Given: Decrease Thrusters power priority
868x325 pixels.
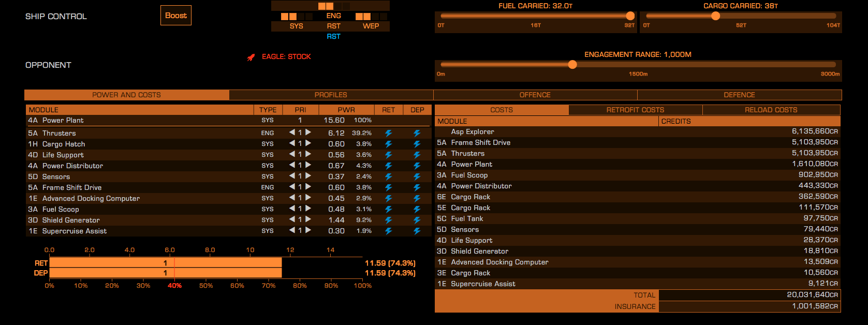Looking at the screenshot, I should pyautogui.click(x=292, y=132).
